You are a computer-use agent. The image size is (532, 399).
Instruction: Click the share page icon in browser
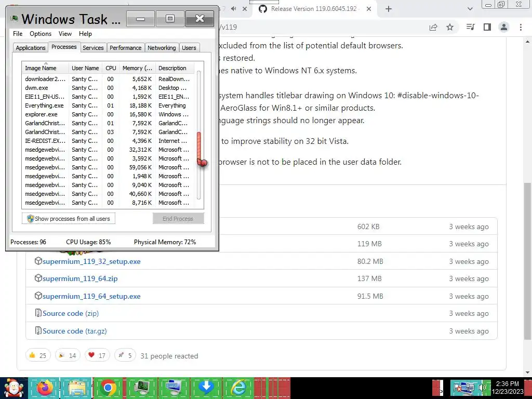click(433, 28)
